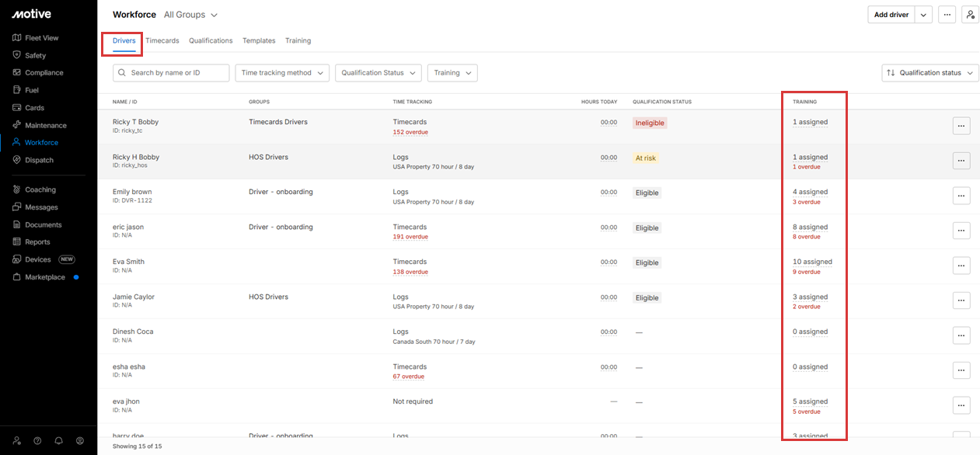Open the Qualification Status filter dropdown

378,73
